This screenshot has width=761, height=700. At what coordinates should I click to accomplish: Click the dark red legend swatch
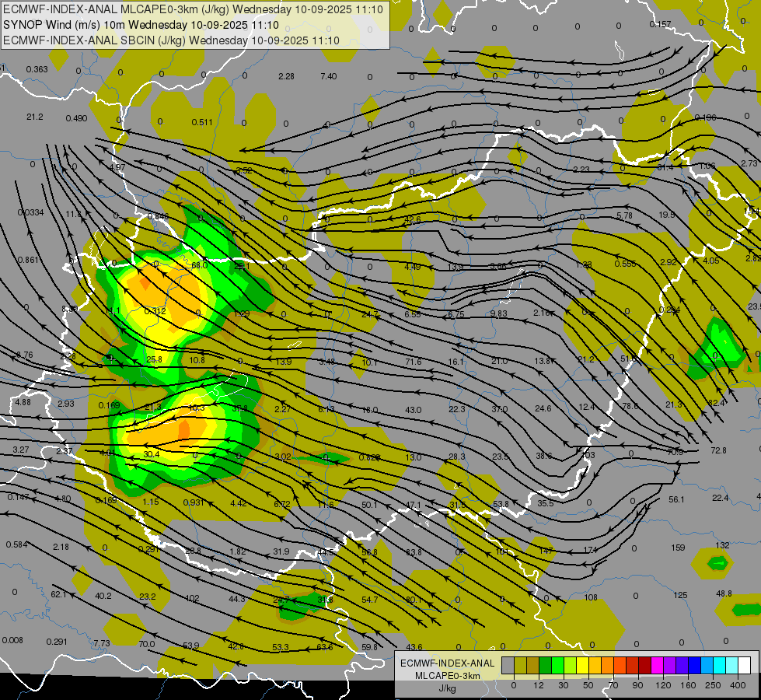644,665
